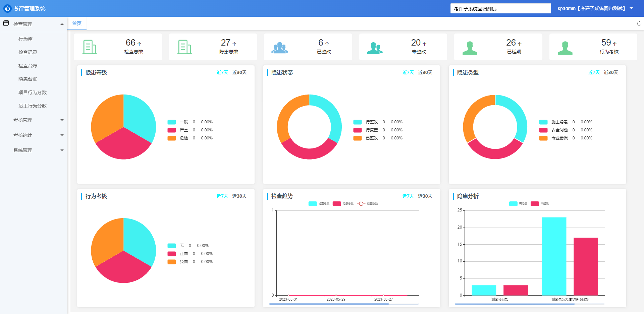
Task: Click the cyan bar for 测试项目部
Action: point(484,290)
